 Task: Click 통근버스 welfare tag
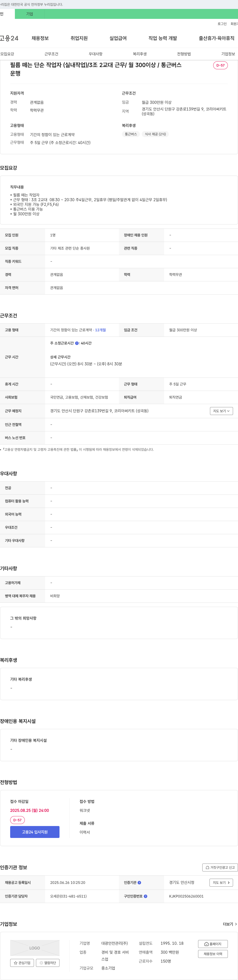pos(131,134)
